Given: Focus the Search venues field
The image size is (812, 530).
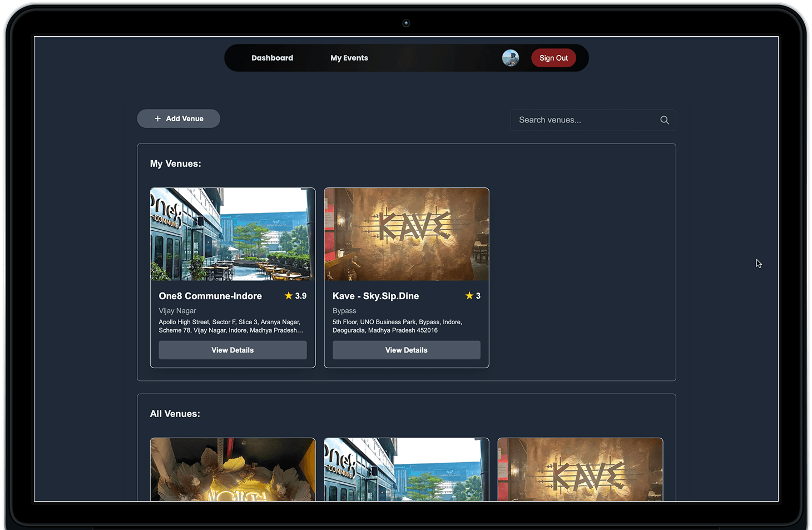Looking at the screenshot, I should tap(593, 120).
